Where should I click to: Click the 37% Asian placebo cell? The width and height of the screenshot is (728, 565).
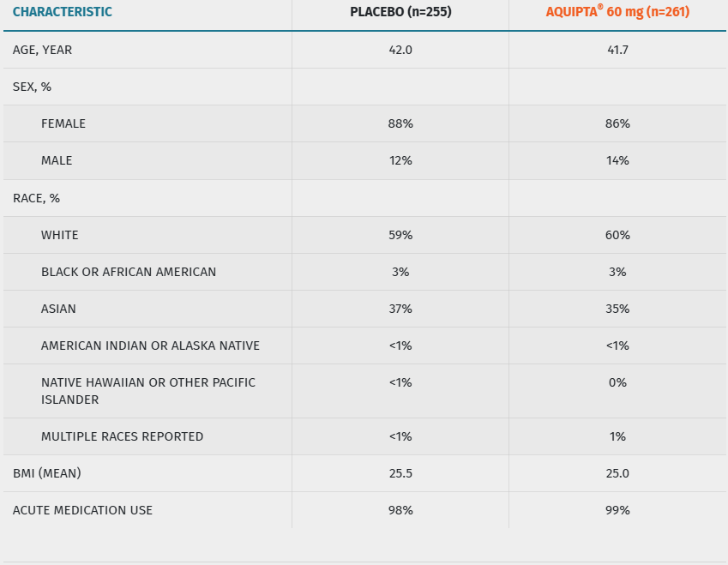(400, 309)
